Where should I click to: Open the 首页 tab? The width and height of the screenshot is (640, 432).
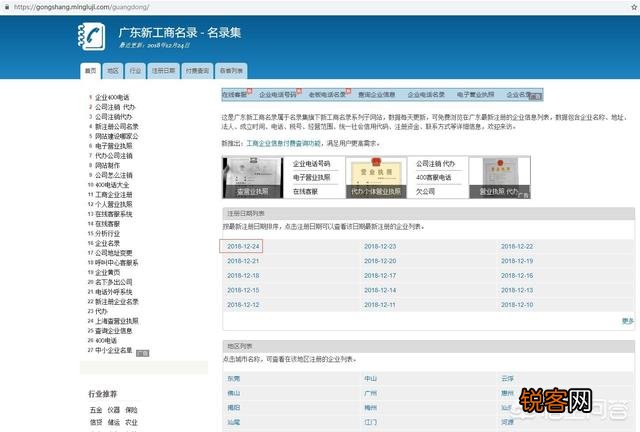pyautogui.click(x=90, y=71)
